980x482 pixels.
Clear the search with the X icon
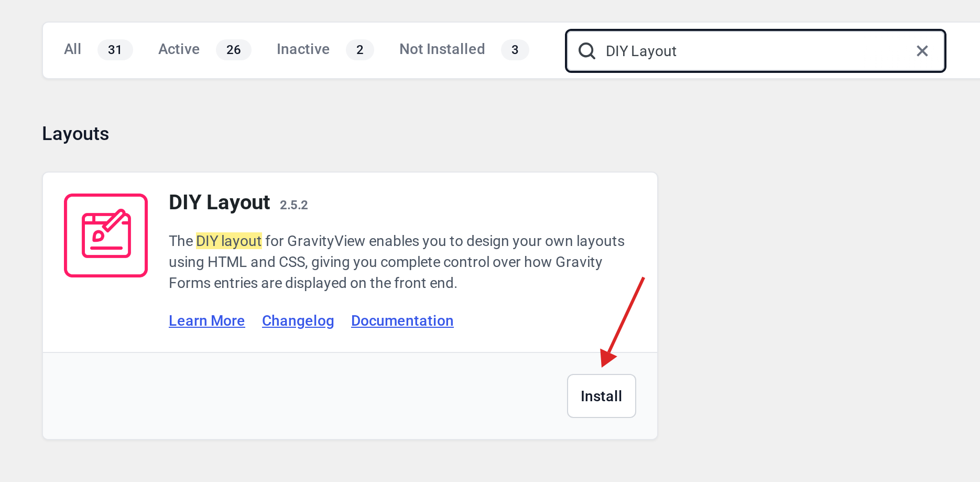(x=922, y=51)
